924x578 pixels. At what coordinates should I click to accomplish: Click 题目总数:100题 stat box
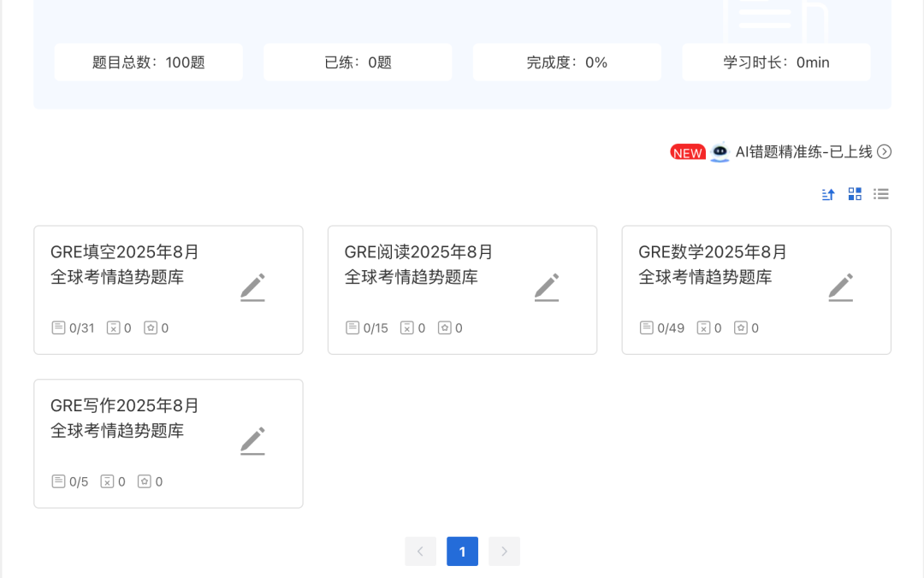pos(149,62)
